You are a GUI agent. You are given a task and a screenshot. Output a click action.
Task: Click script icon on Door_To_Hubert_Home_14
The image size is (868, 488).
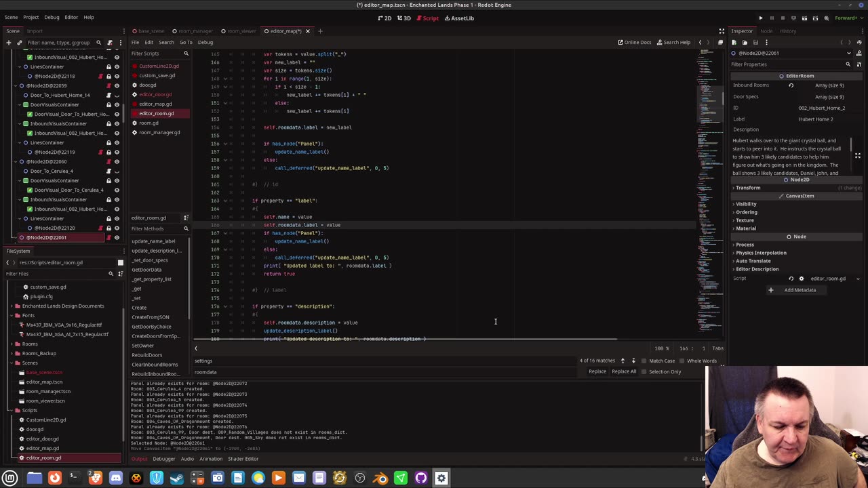pyautogui.click(x=108, y=95)
